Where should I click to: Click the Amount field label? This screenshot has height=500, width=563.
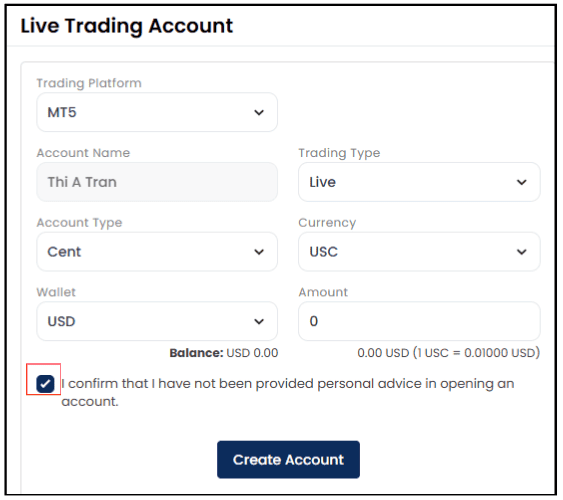tap(323, 292)
